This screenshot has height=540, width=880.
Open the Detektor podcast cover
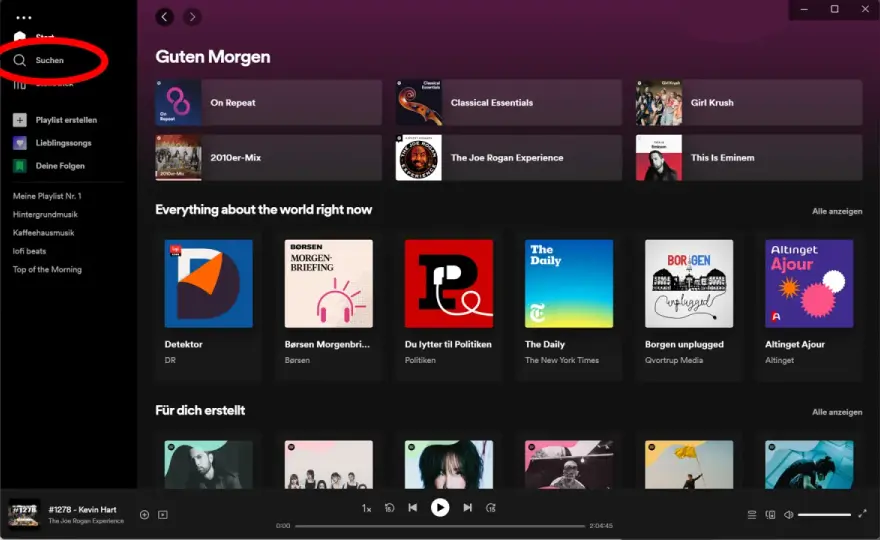pyautogui.click(x=209, y=283)
